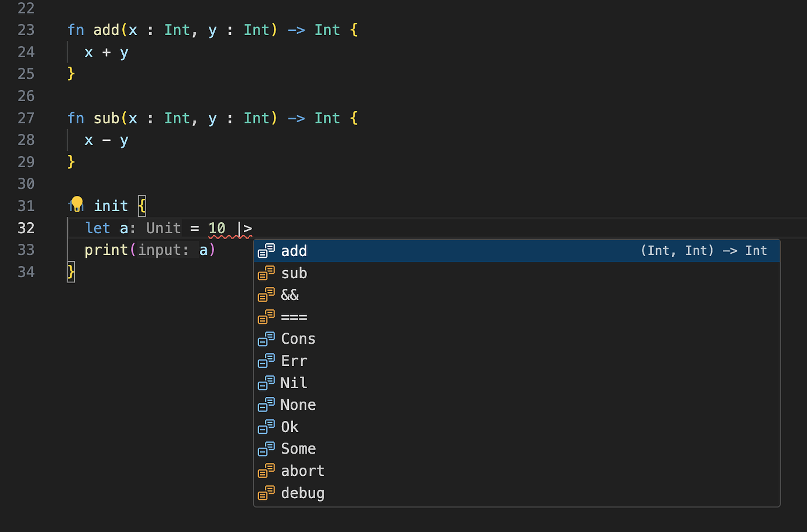Choose None in the completion list
807x532 pixels.
point(298,405)
